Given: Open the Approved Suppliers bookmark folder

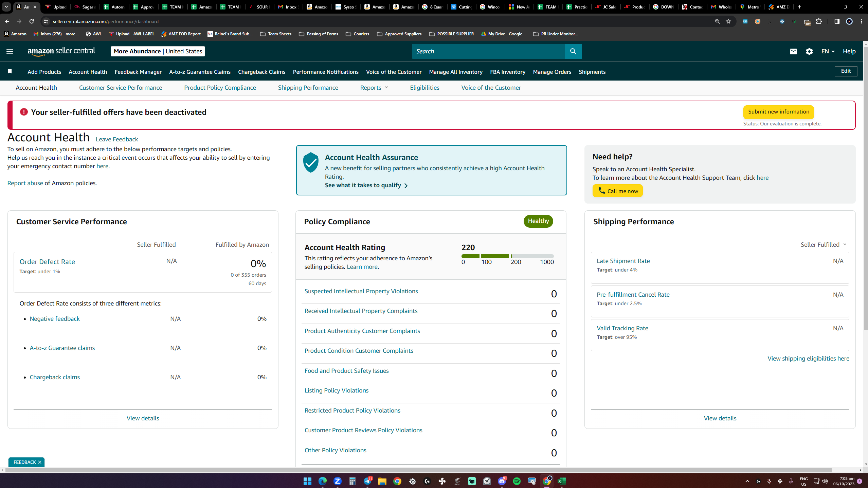Looking at the screenshot, I should coord(399,34).
